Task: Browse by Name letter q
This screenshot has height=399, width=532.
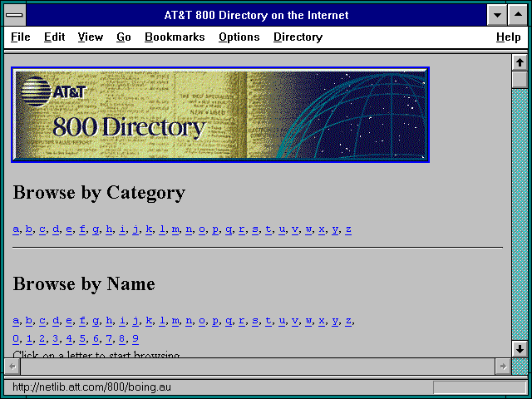Action: (x=229, y=321)
